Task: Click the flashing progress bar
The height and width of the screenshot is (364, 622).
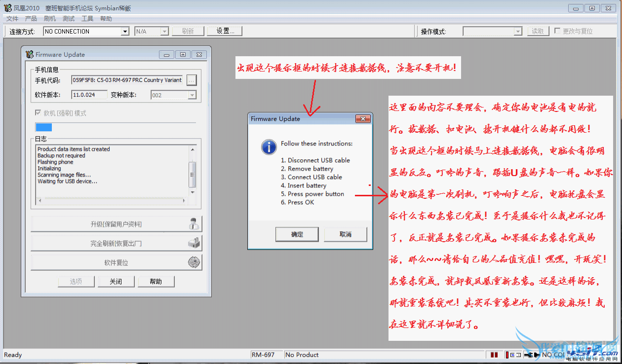Action: 115,127
